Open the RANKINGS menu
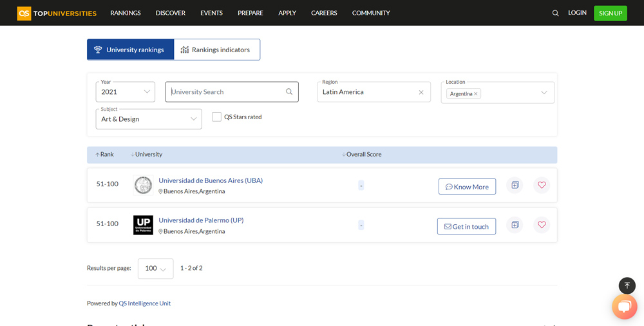 [126, 13]
